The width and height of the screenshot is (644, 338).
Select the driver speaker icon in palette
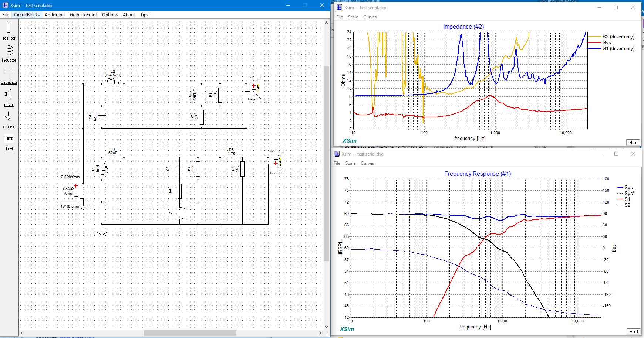[x=9, y=94]
